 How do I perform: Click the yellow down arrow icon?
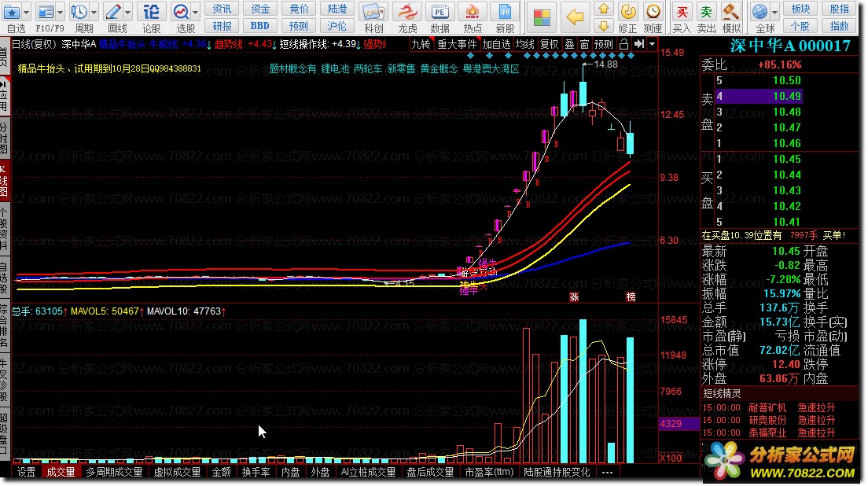[x=604, y=25]
